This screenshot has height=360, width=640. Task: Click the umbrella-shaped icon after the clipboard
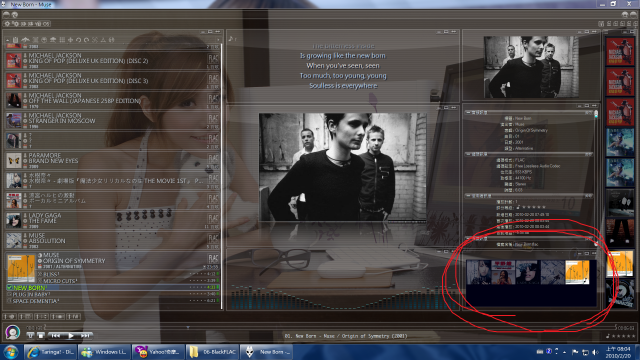point(25,40)
